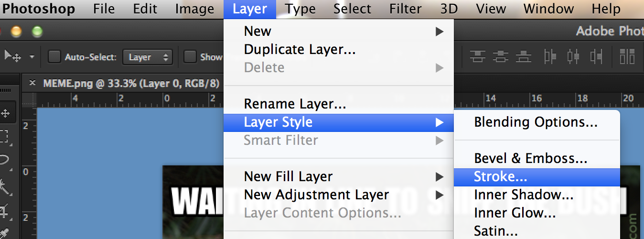The height and width of the screenshot is (239, 644).
Task: Click the green zoom window button
Action: pyautogui.click(x=37, y=32)
